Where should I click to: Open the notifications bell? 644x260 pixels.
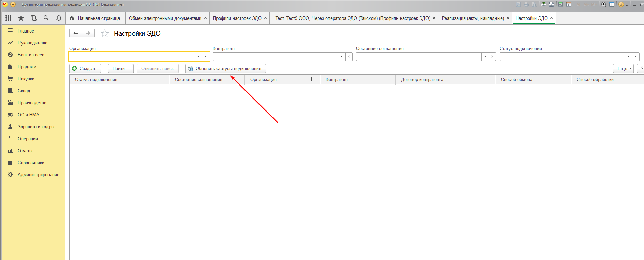click(x=59, y=18)
